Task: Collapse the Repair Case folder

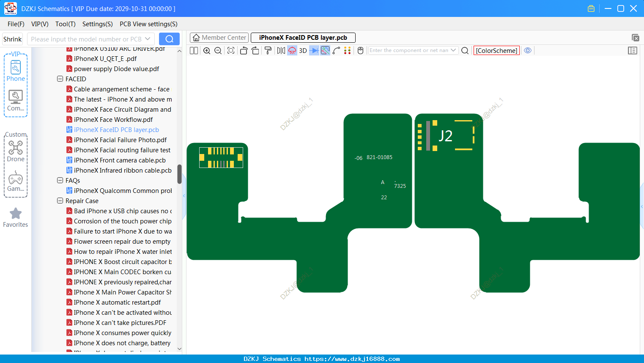Action: pos(60,201)
